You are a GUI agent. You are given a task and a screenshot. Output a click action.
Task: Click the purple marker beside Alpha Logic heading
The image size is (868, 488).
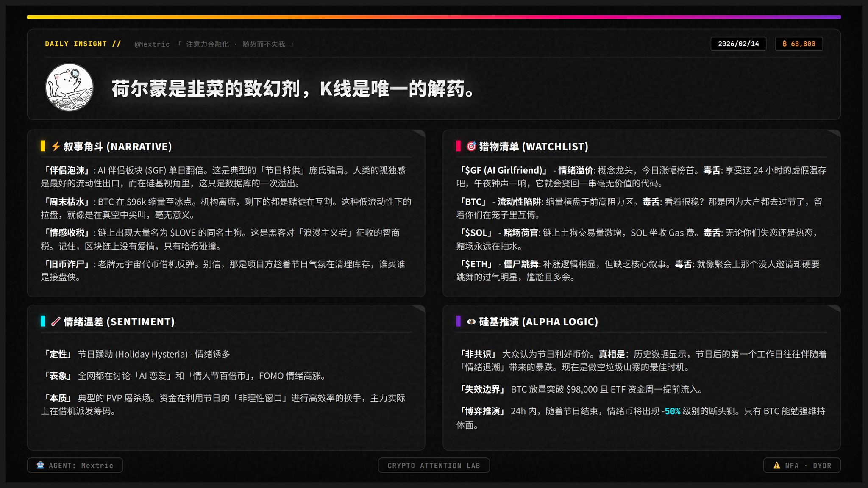[x=458, y=321]
